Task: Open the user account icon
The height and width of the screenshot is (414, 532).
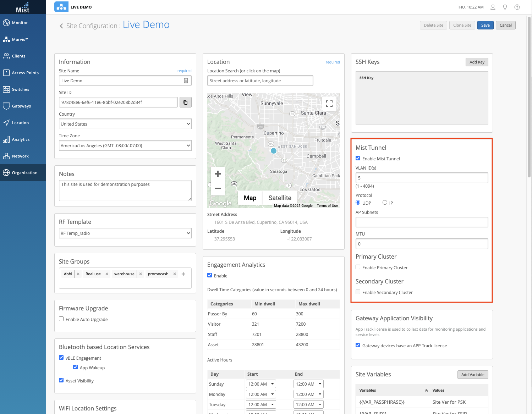Action: [493, 7]
